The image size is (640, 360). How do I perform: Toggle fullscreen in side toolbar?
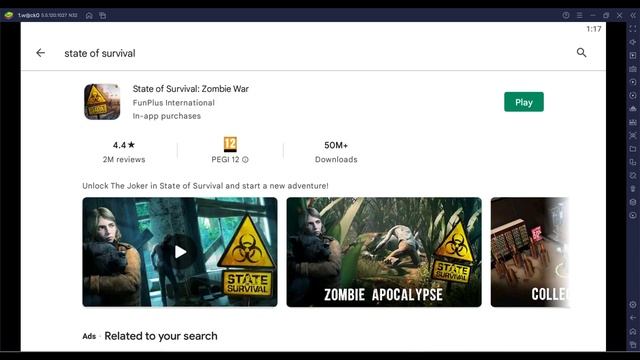[633, 29]
